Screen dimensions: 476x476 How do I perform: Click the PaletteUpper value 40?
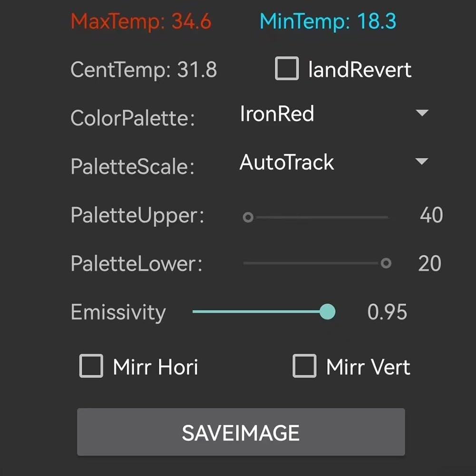431,215
